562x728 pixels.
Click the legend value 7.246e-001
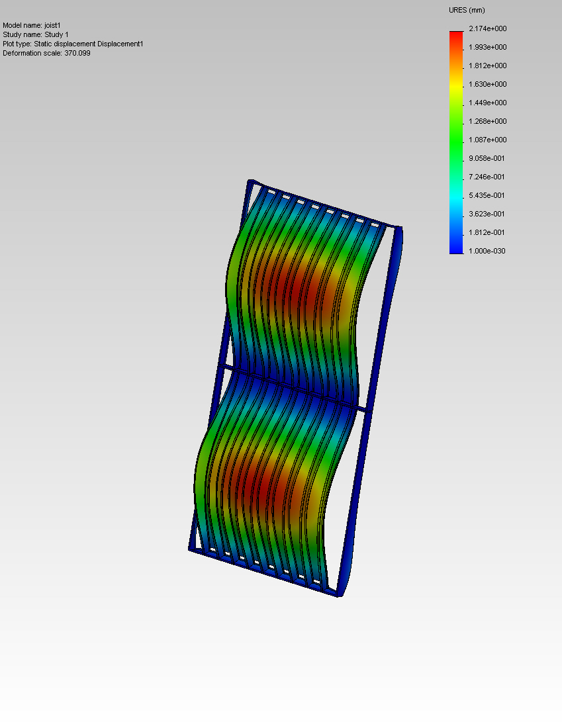point(487,177)
